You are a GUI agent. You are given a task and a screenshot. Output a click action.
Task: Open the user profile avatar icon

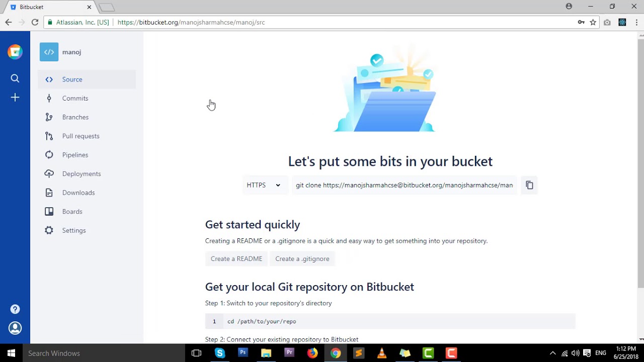15,328
